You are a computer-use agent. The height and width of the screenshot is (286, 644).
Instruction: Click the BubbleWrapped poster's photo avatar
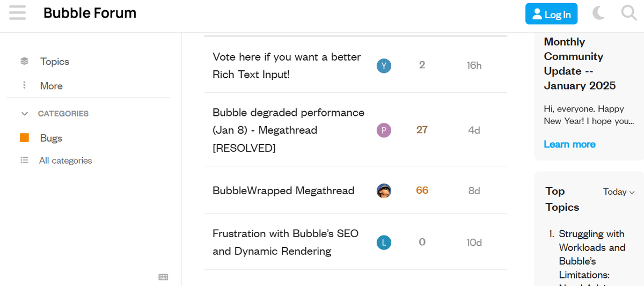(x=384, y=190)
